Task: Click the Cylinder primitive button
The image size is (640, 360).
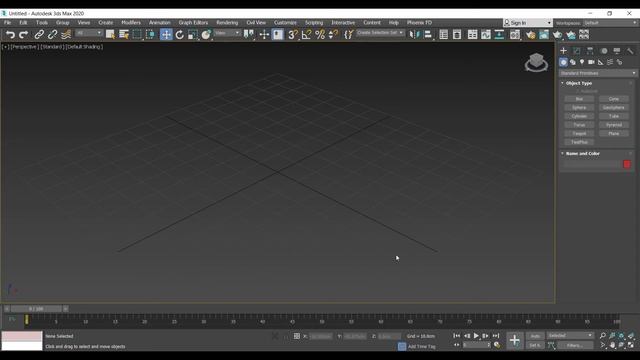Action: pyautogui.click(x=579, y=116)
